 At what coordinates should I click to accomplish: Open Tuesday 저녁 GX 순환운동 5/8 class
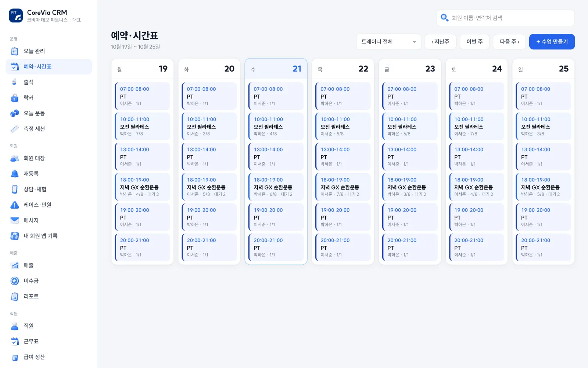(209, 187)
